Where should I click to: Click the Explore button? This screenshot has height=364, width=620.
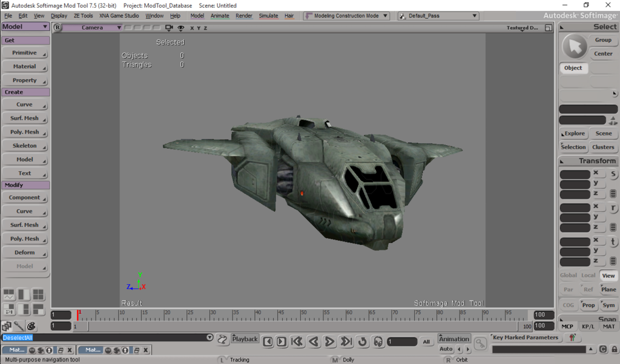(574, 134)
